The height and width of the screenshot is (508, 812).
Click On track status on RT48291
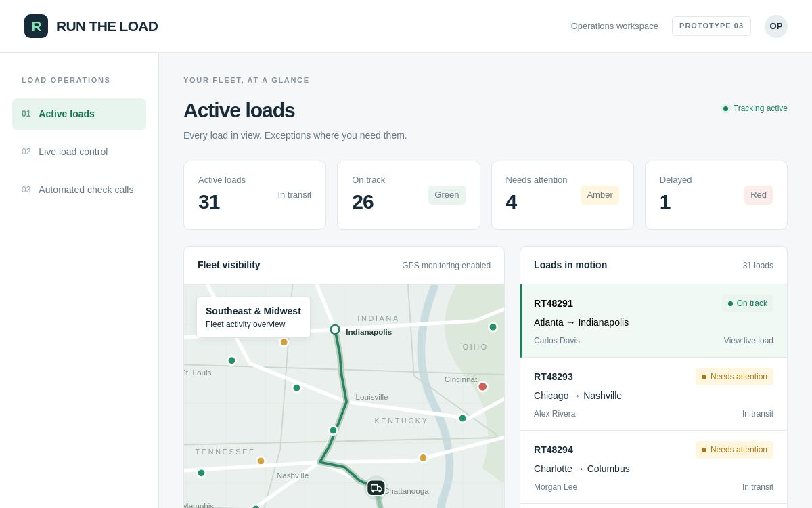coord(748,303)
